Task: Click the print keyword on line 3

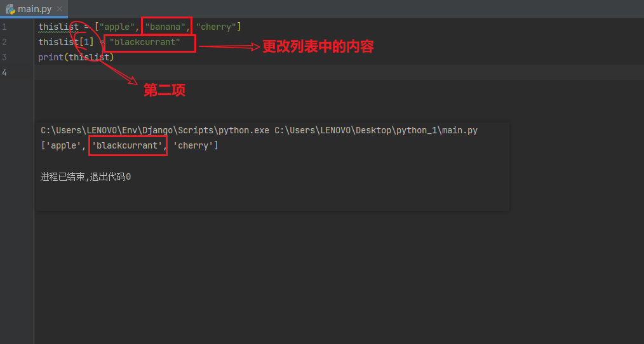Action: pyautogui.click(x=51, y=57)
